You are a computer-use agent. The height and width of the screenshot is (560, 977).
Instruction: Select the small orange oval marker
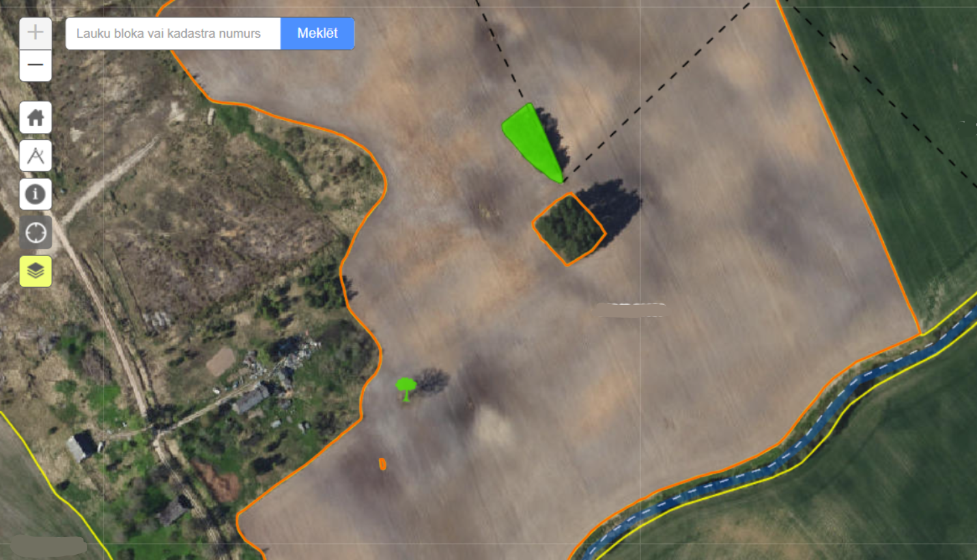coord(382,464)
